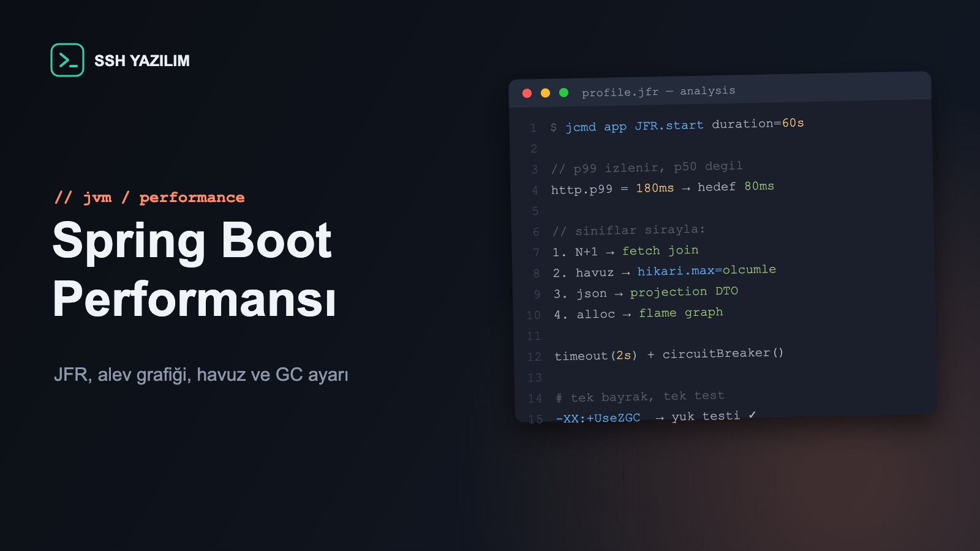Click flame graph on line 10
Screen dimensions: 980x551
681,313
